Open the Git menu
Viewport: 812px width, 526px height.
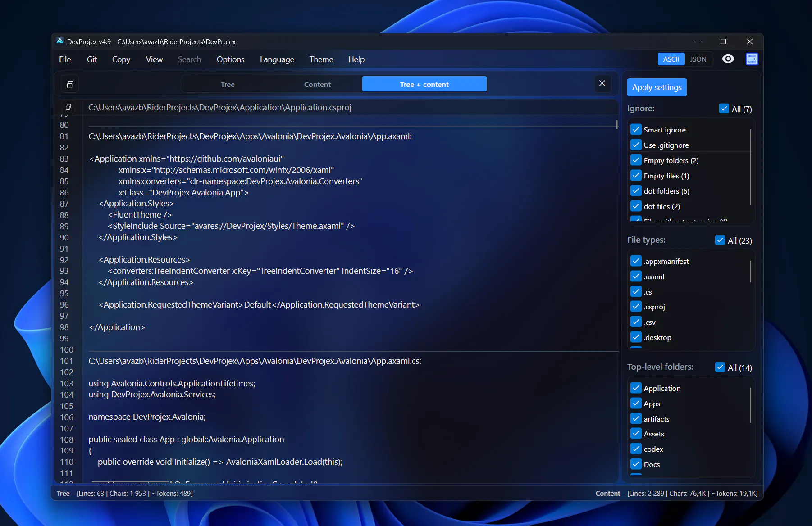pyautogui.click(x=92, y=59)
